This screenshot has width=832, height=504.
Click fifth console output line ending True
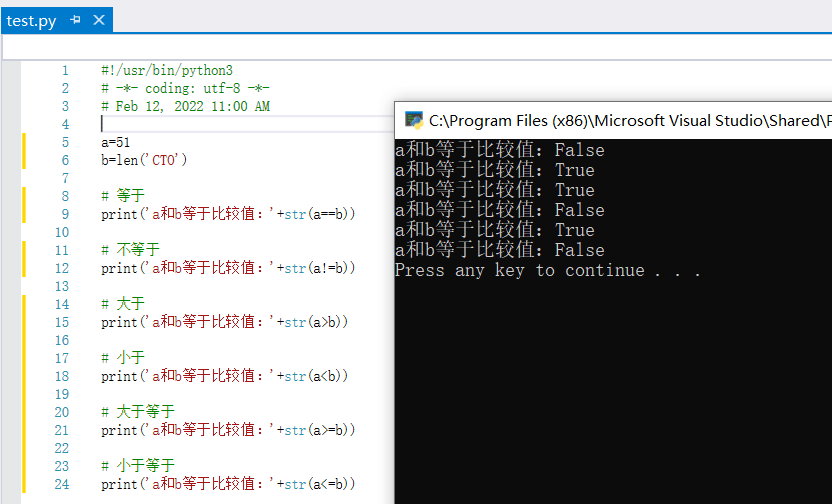(495, 230)
